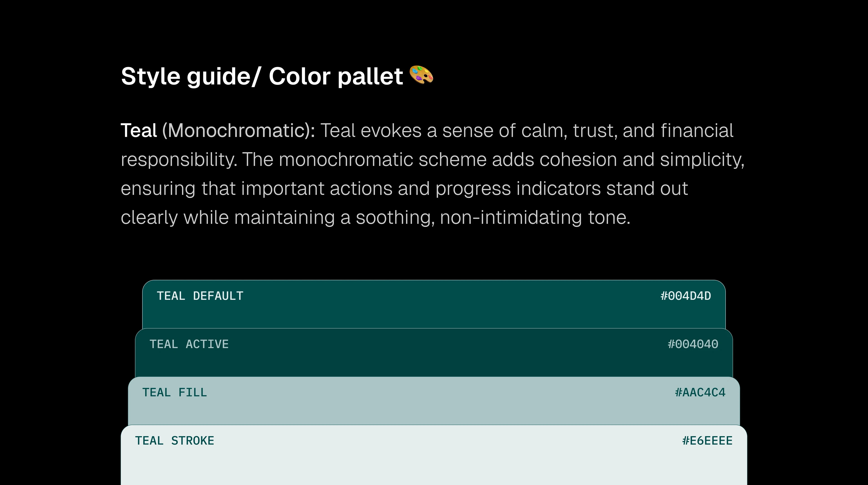Click the paragraph line starting with "ensuring that"
868x485 pixels.
pos(404,188)
